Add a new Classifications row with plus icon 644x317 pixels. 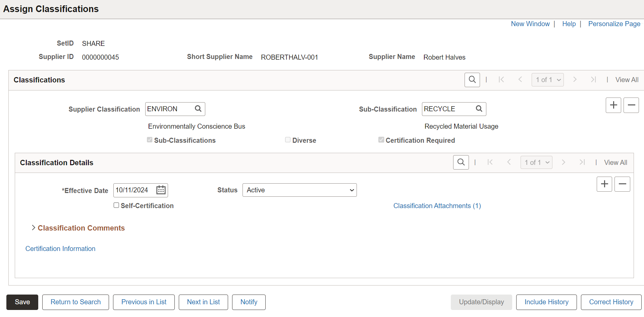pos(613,105)
